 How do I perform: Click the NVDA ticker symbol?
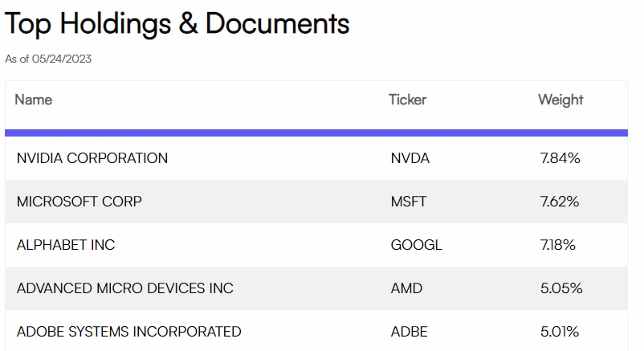tap(410, 158)
